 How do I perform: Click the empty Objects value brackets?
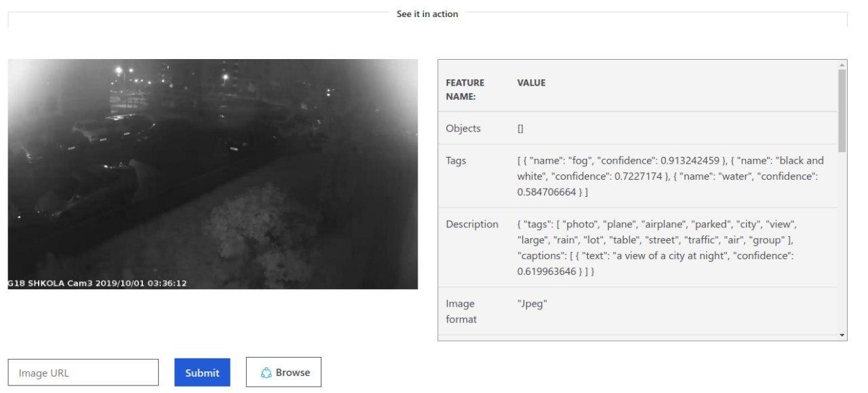tap(519, 128)
